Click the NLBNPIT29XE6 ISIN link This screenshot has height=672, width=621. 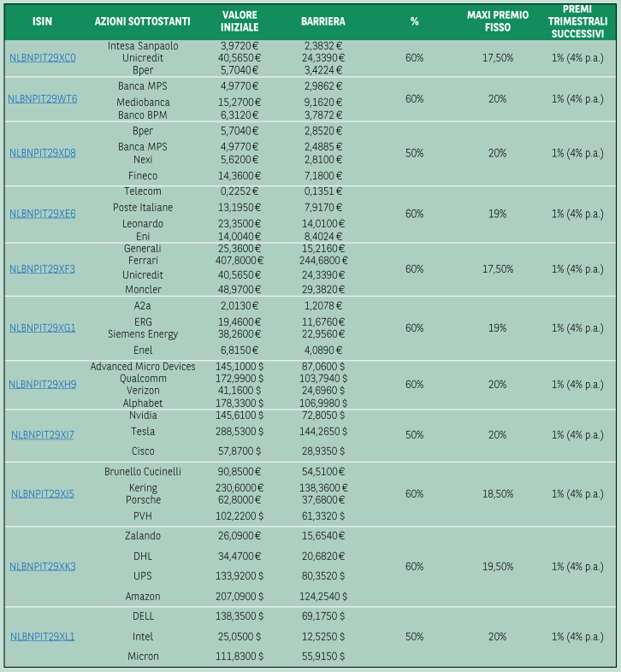click(x=43, y=214)
